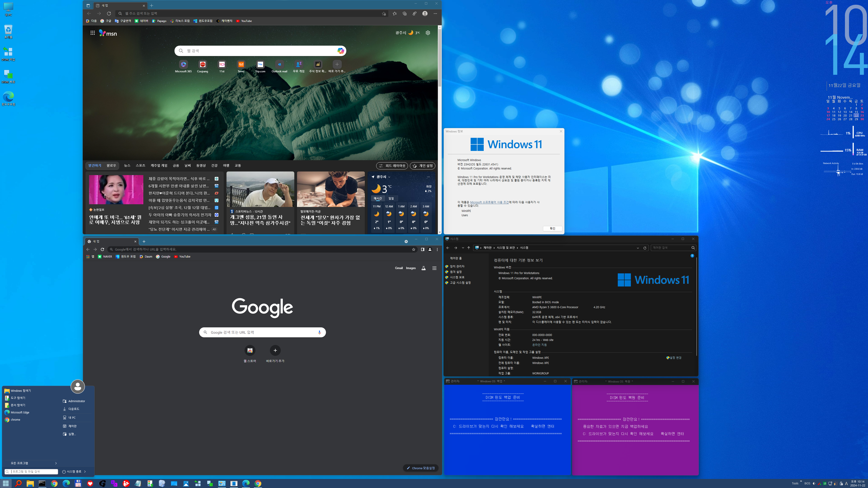Refresh the System control panel window
Viewport: 868px width, 488px height.
645,248
